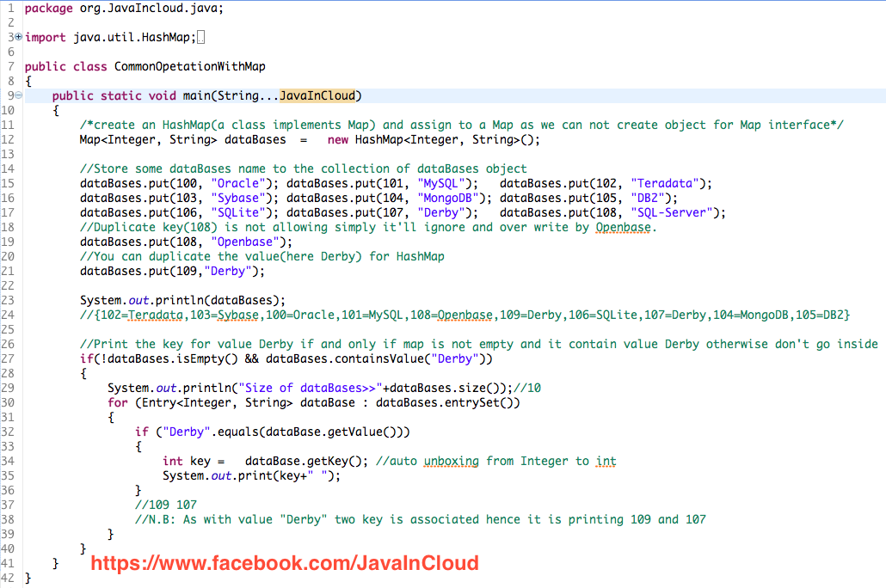
Task: Click line number 23 in the gutter
Action: tap(9, 300)
